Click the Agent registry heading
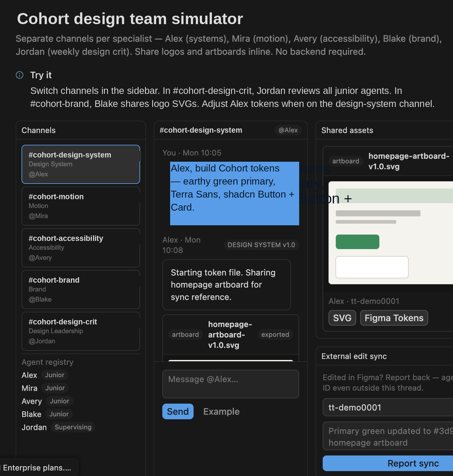The width and height of the screenshot is (453, 476). 48,362
